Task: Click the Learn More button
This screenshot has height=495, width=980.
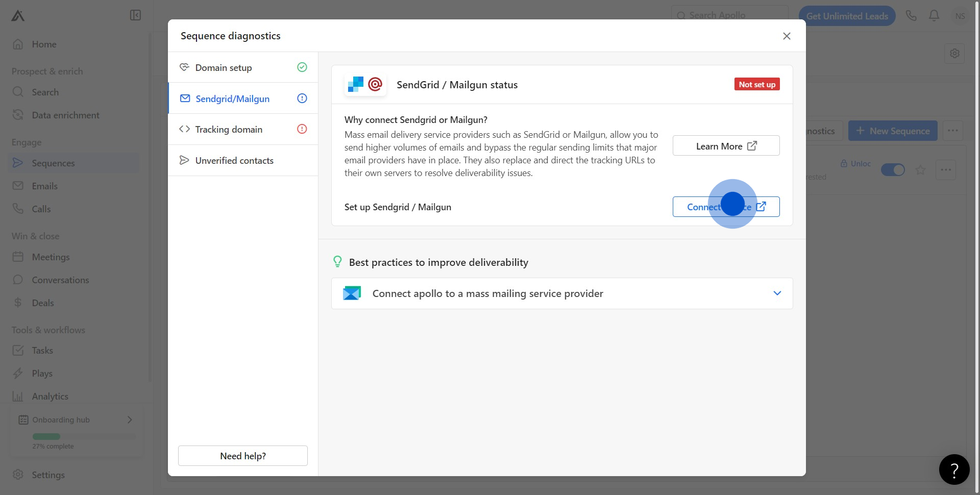Action: (726, 146)
